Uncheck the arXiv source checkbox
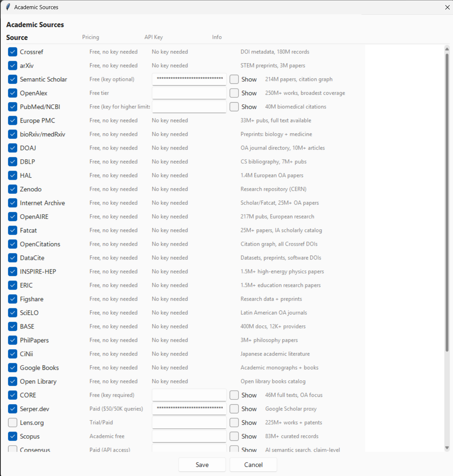Screen dimensions: 453x476 (12, 66)
